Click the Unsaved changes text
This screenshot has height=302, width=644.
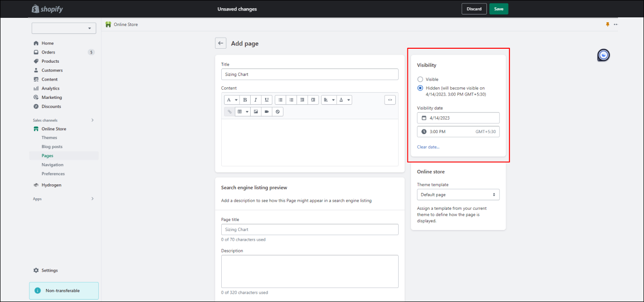coord(237,9)
